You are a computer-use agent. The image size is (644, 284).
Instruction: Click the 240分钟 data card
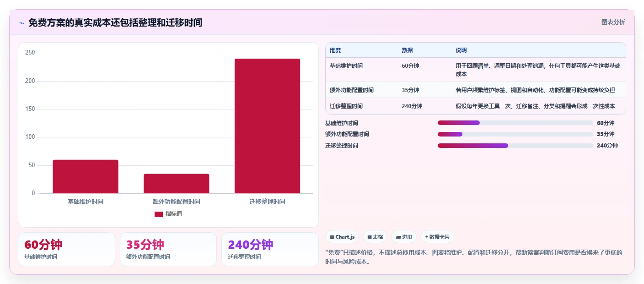pos(270,249)
